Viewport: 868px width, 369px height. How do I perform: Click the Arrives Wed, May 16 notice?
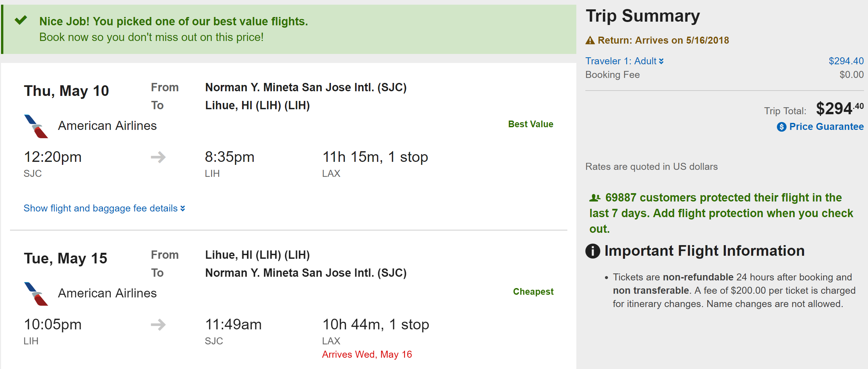click(367, 354)
